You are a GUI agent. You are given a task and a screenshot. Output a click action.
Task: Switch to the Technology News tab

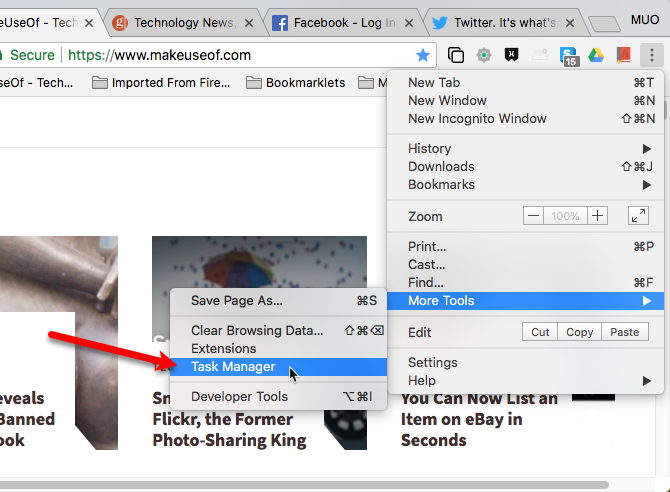pos(184,23)
